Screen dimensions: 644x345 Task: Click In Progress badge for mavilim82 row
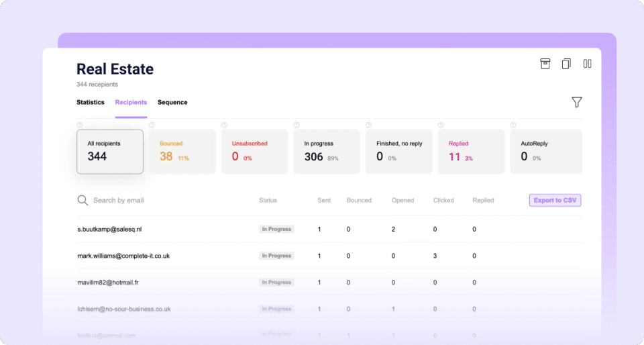coord(276,282)
